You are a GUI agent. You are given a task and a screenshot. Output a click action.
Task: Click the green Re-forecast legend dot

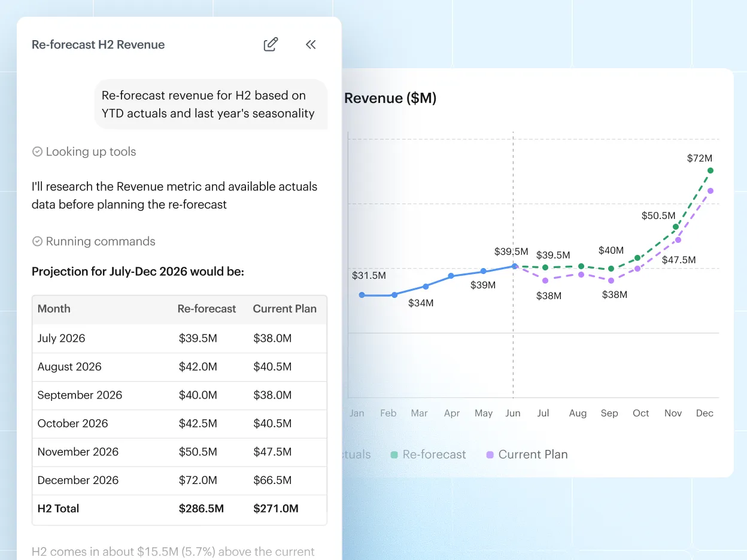click(393, 455)
